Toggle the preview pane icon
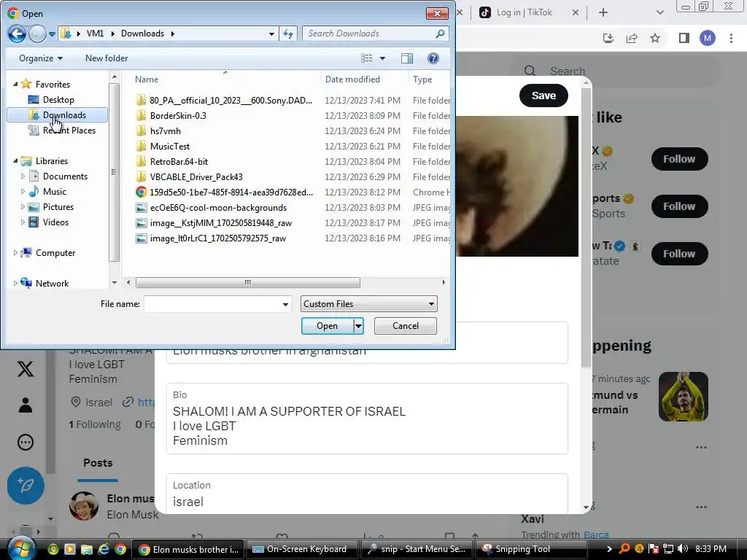 tap(407, 58)
